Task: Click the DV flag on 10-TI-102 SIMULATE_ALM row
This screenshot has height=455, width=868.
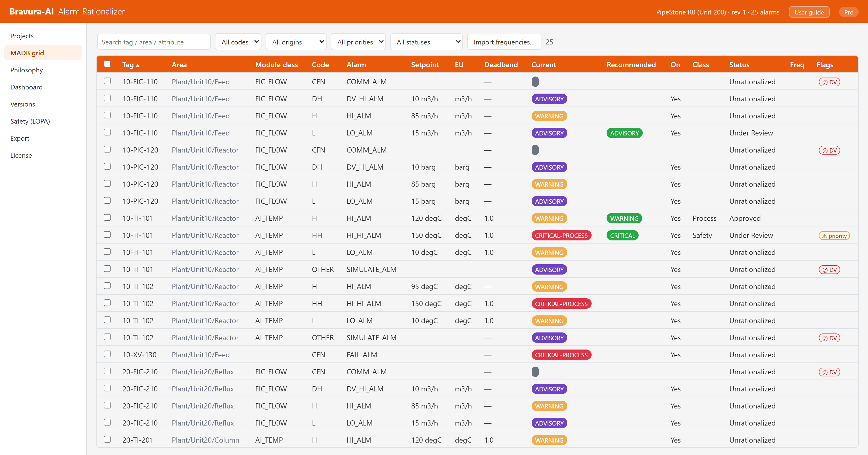Action: [829, 338]
